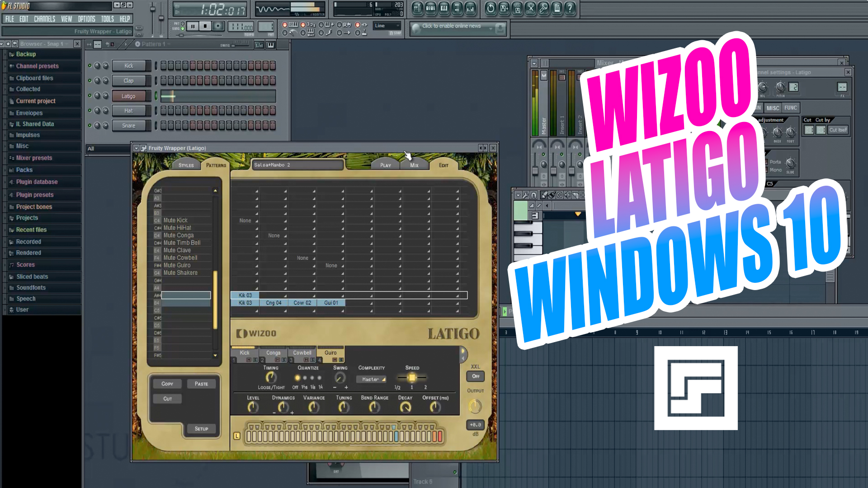Click the save-as-new-version floppy icon
The height and width of the screenshot is (488, 868).
tap(504, 8)
